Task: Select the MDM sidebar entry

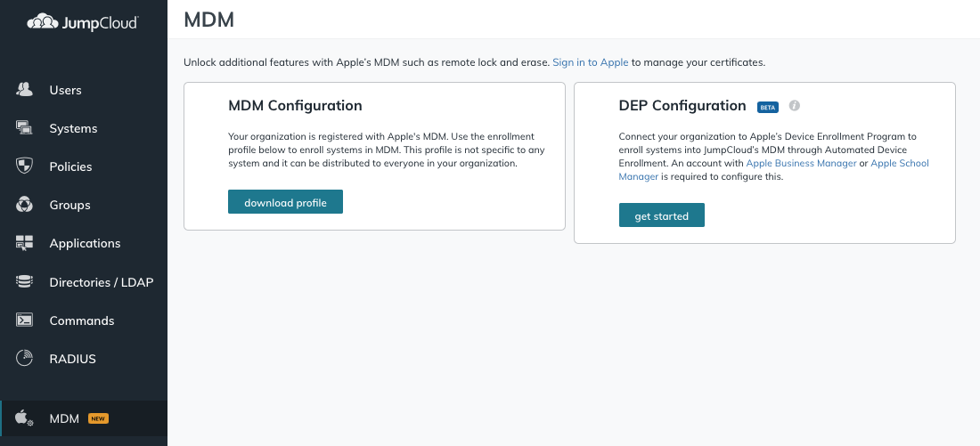Action: [x=84, y=418]
